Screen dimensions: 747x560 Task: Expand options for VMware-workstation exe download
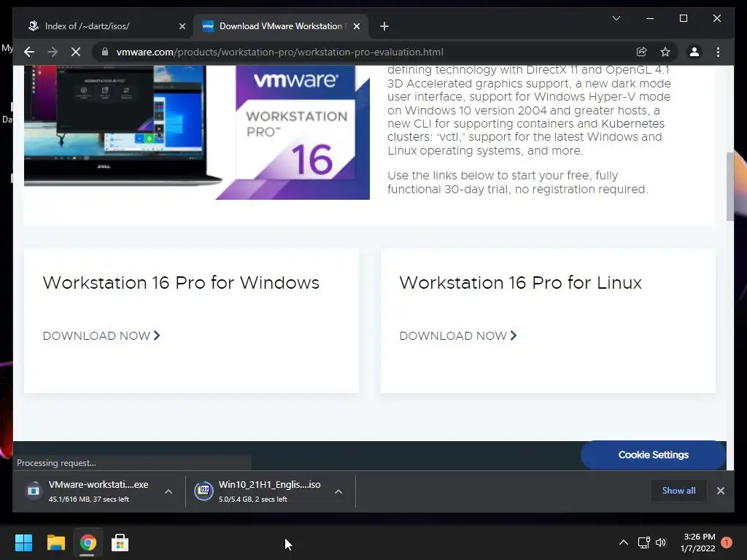(169, 491)
